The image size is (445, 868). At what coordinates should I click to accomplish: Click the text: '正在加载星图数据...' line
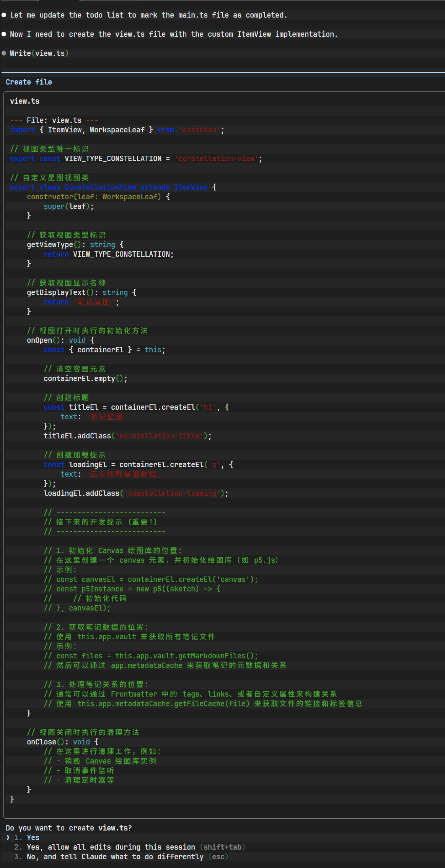tap(117, 474)
